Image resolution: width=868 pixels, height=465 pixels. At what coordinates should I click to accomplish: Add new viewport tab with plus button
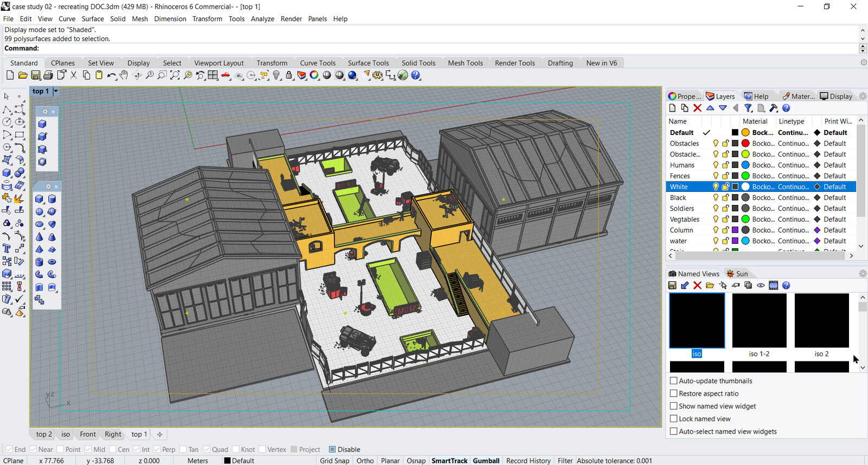pos(159,434)
